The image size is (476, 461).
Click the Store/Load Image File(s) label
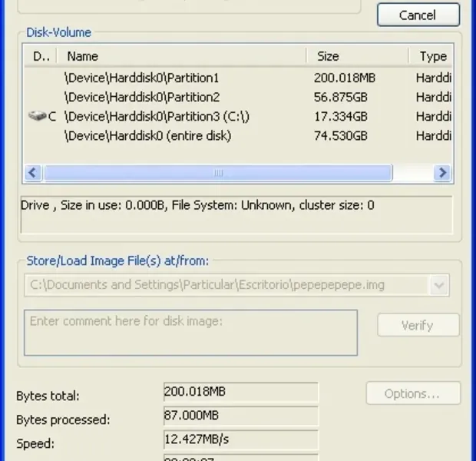pos(117,261)
